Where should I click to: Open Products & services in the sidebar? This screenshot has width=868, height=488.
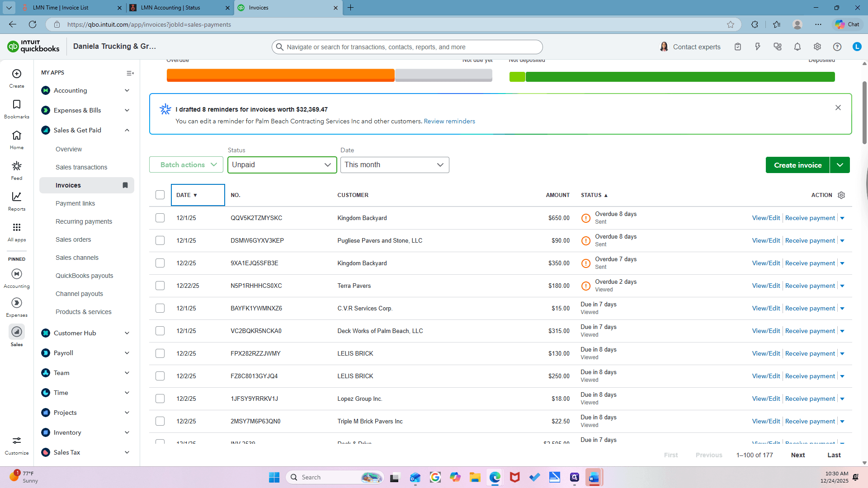(x=84, y=312)
